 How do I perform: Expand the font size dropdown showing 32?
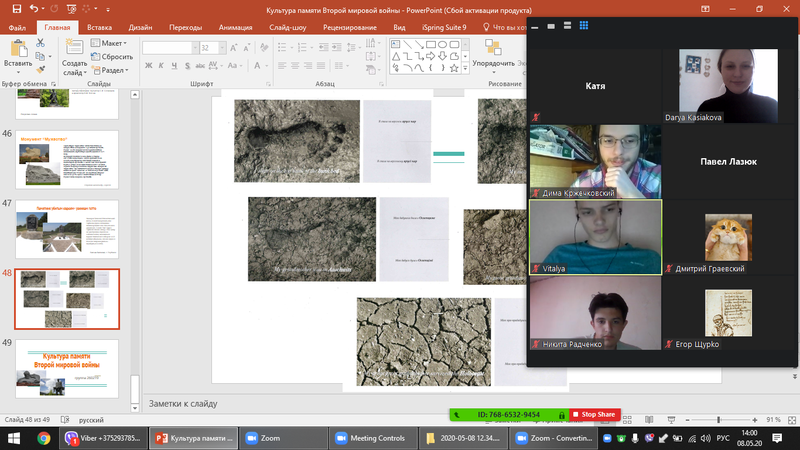[x=222, y=48]
